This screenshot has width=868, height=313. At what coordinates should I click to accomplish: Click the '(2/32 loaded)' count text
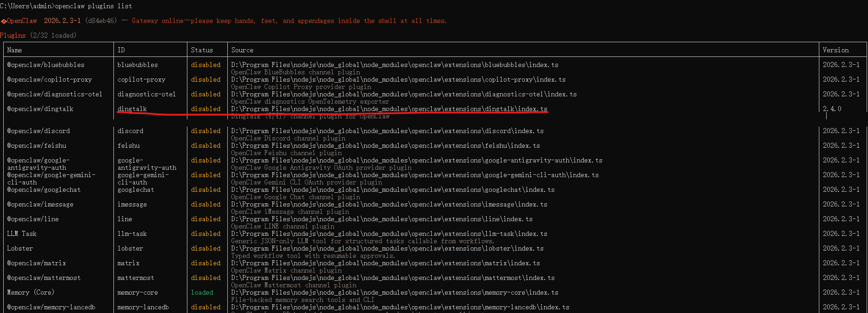[53, 35]
